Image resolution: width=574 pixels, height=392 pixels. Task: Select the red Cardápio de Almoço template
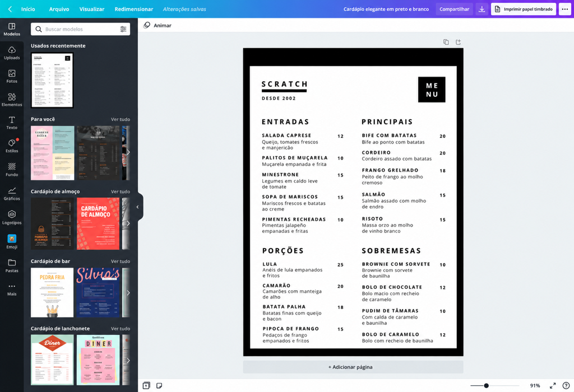98,224
